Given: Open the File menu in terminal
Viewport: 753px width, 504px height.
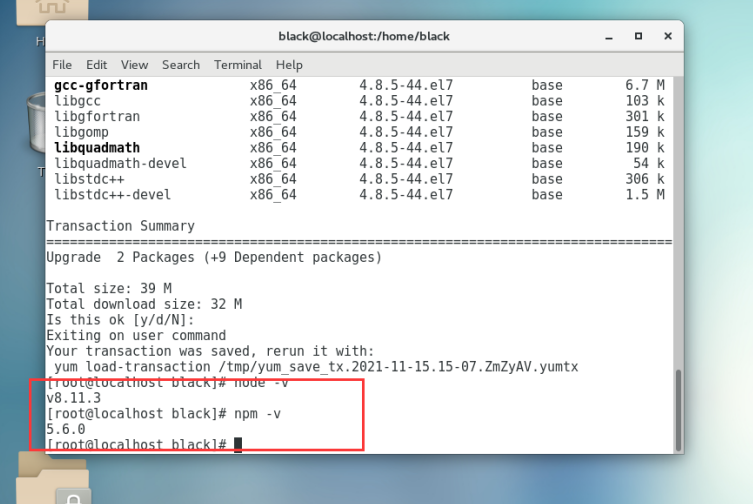Looking at the screenshot, I should click(62, 65).
